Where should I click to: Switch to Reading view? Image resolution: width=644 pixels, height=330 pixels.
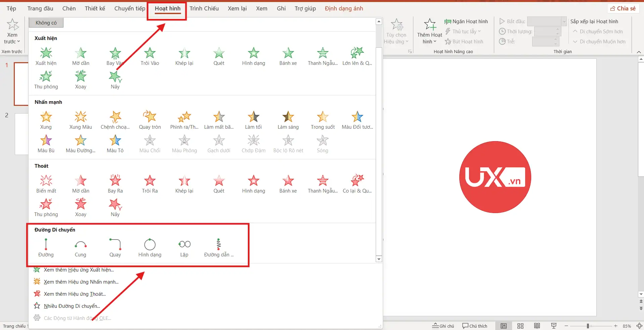coord(537,326)
